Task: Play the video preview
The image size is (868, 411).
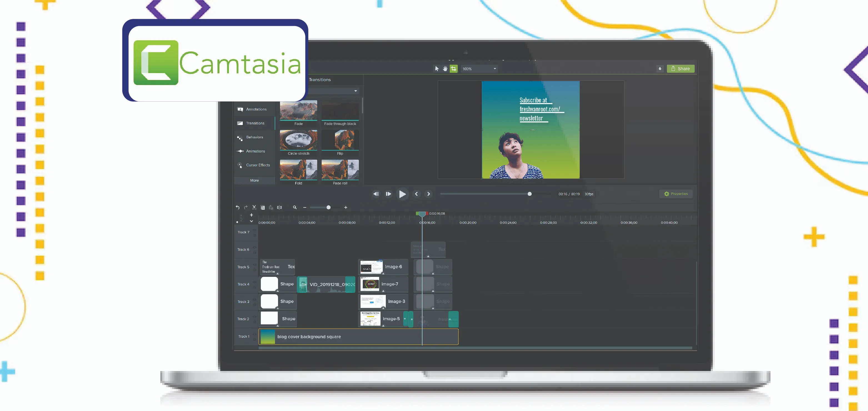Action: click(402, 194)
